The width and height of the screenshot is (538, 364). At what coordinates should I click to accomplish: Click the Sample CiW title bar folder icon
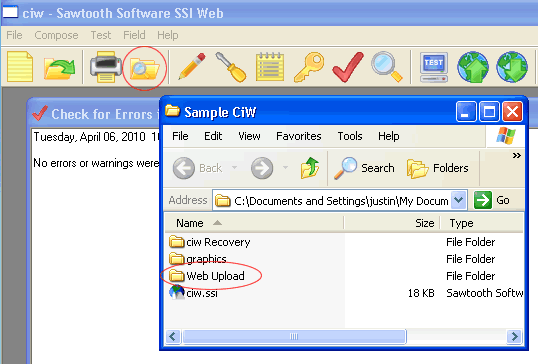(x=172, y=111)
